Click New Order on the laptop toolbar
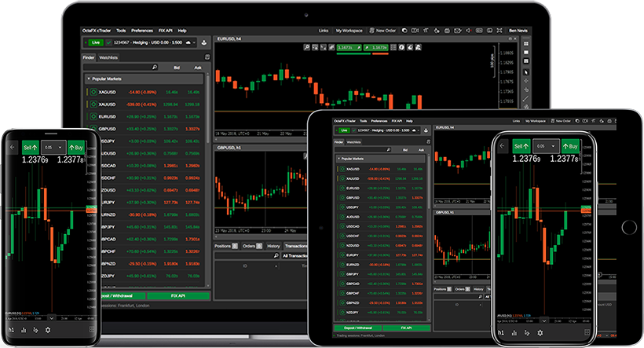The image size is (644, 348). (382, 31)
